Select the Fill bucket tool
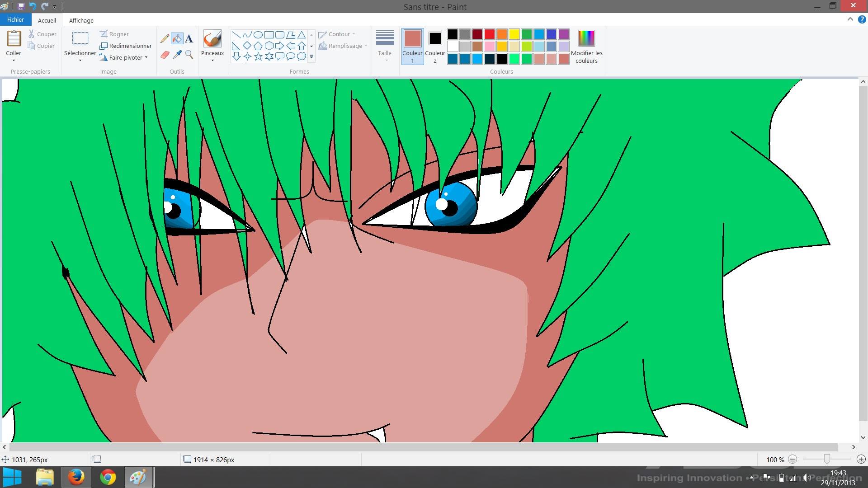Viewport: 868px width, 488px height. point(177,39)
